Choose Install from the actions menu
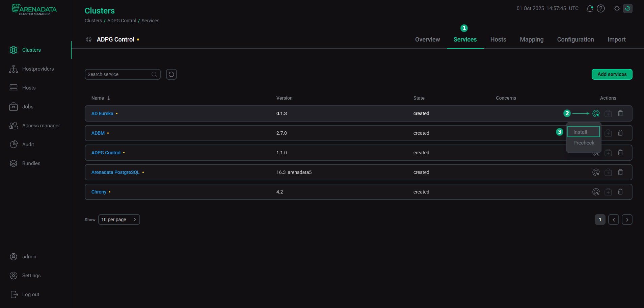Screen dimensions: 644x308 point(583,132)
